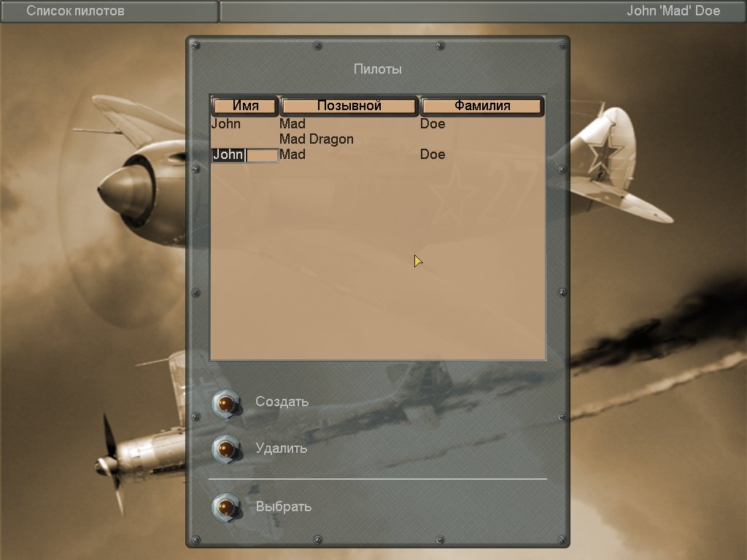Click surname Doe in the third pilot row
The image size is (747, 560).
433,155
